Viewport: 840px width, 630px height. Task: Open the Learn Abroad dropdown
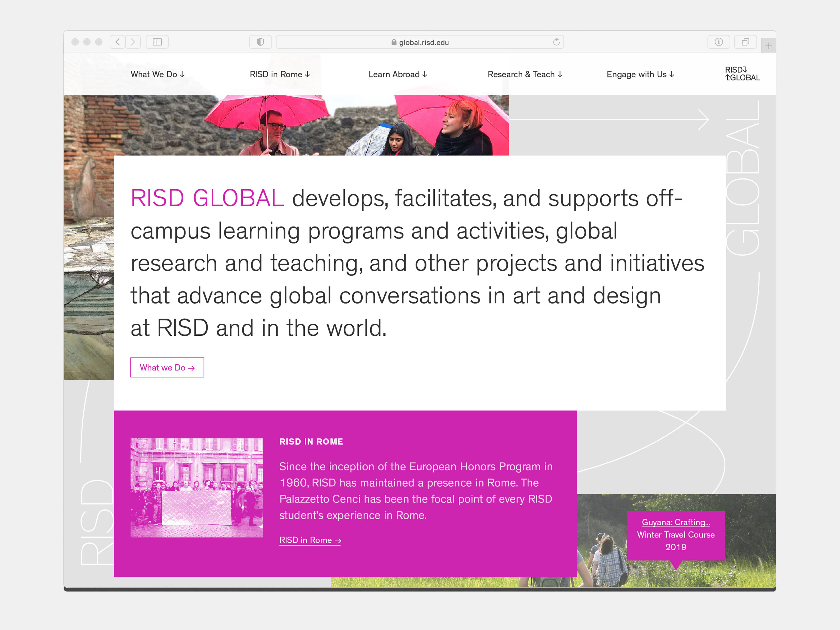(398, 74)
